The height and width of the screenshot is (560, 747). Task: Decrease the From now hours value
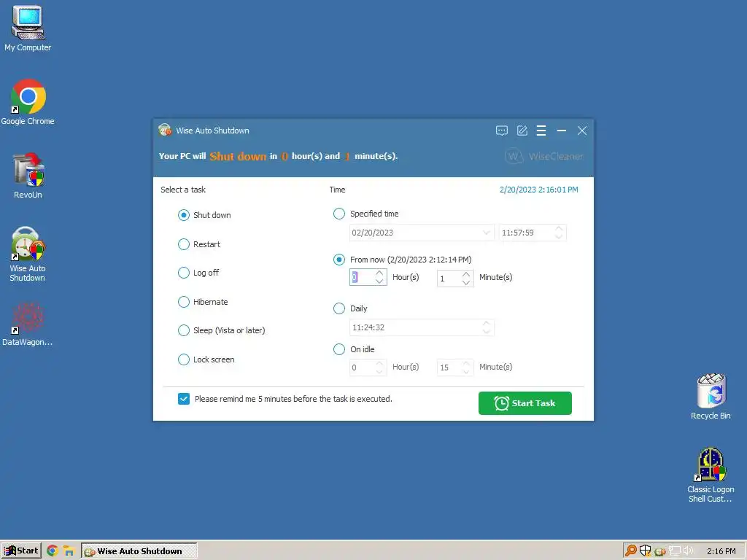tap(379, 281)
